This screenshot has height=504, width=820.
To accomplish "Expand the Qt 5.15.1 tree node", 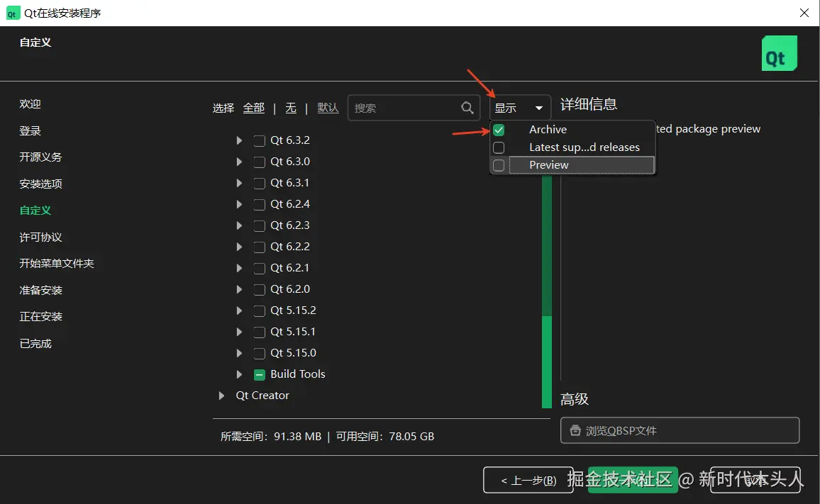I will pos(239,332).
